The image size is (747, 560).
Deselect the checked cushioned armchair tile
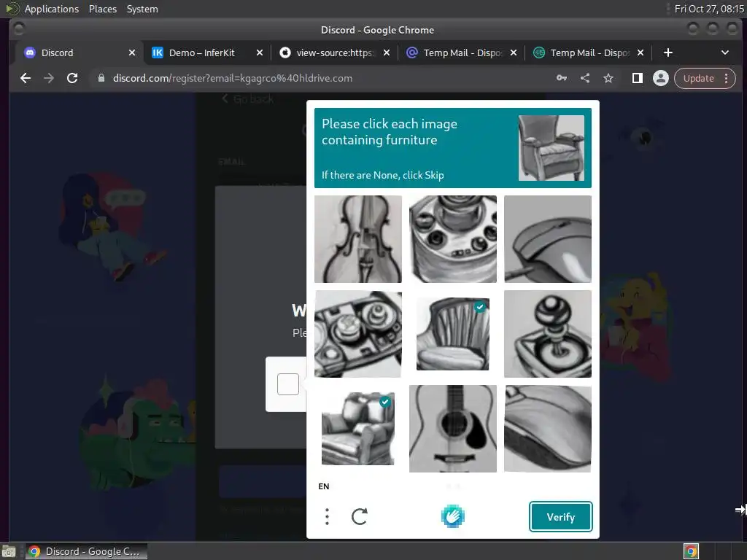[x=357, y=429]
